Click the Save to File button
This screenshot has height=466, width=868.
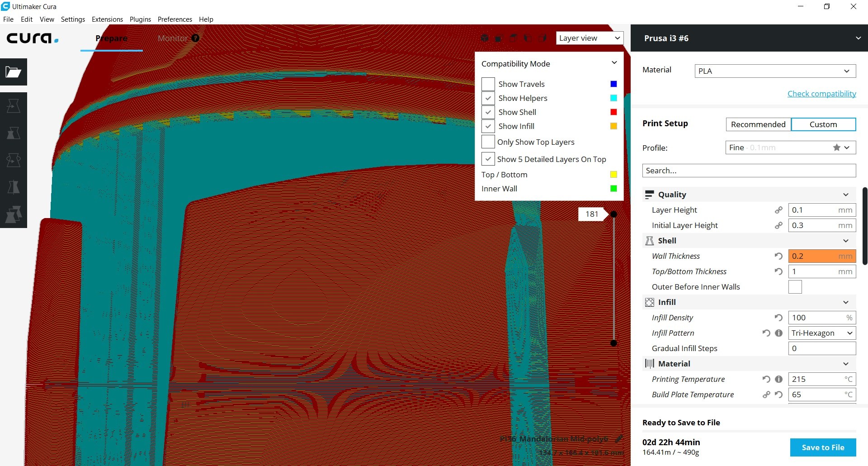click(x=823, y=447)
